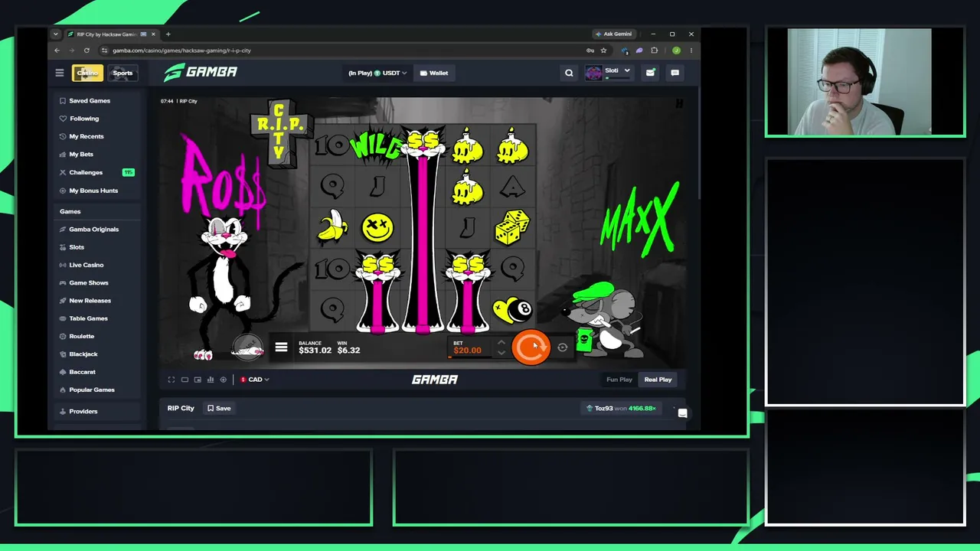Screen dimensions: 980x551
Task: Open the slot game hamburger menu
Action: click(281, 347)
